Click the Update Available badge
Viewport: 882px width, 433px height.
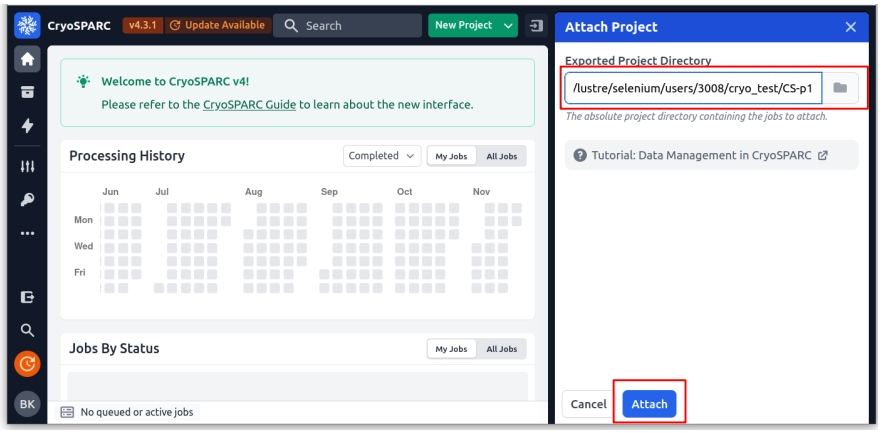(x=217, y=25)
